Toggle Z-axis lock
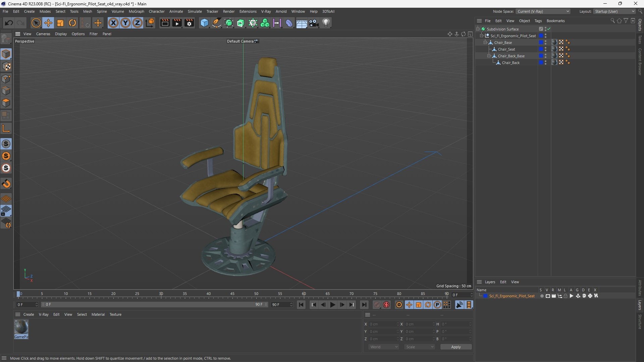The height and width of the screenshot is (362, 644). (x=138, y=23)
